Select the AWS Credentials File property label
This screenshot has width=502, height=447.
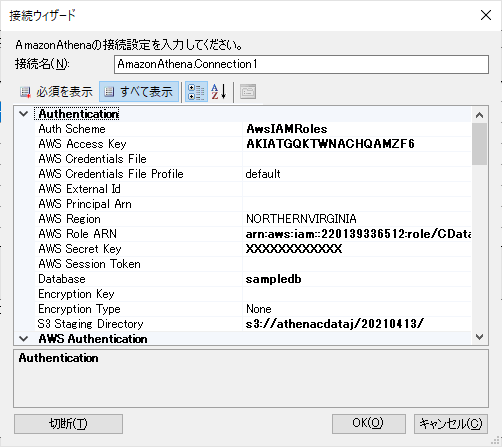pos(92,159)
